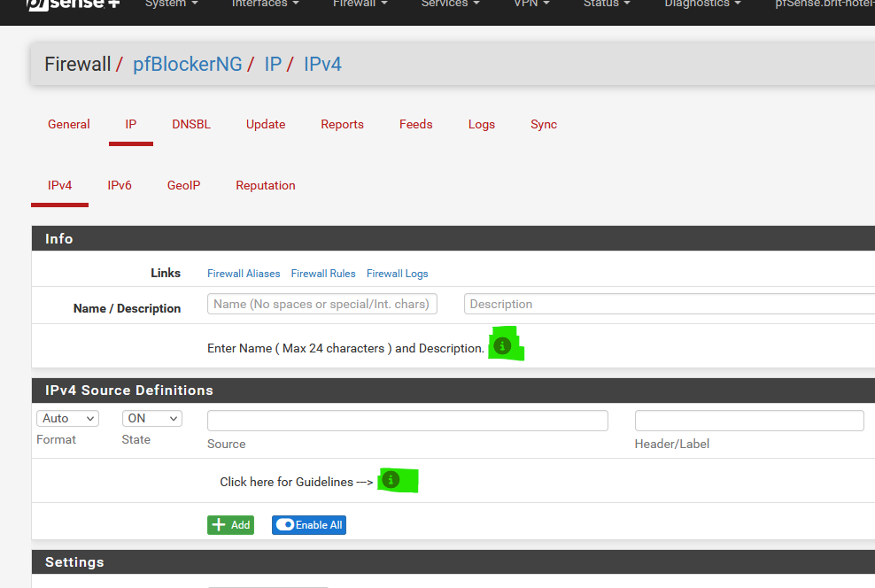Click into the Source text field

[407, 421]
